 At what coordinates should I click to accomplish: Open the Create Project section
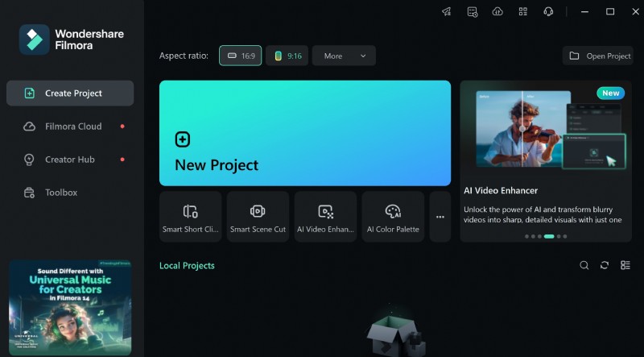point(70,93)
